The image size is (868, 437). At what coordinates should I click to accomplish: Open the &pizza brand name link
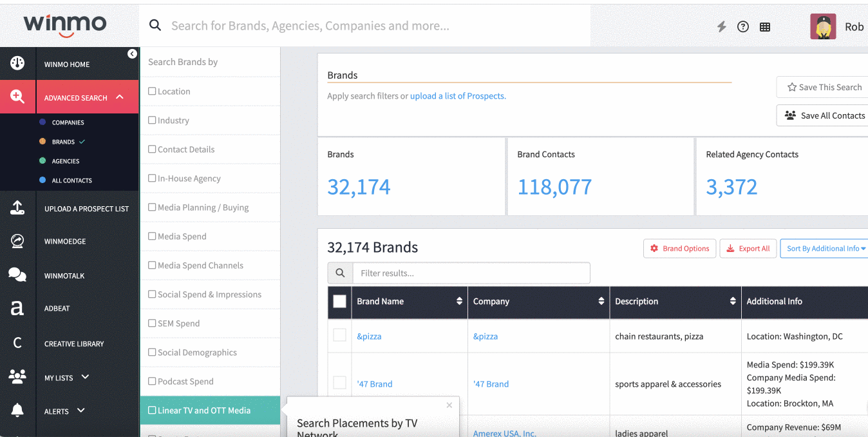coord(369,336)
